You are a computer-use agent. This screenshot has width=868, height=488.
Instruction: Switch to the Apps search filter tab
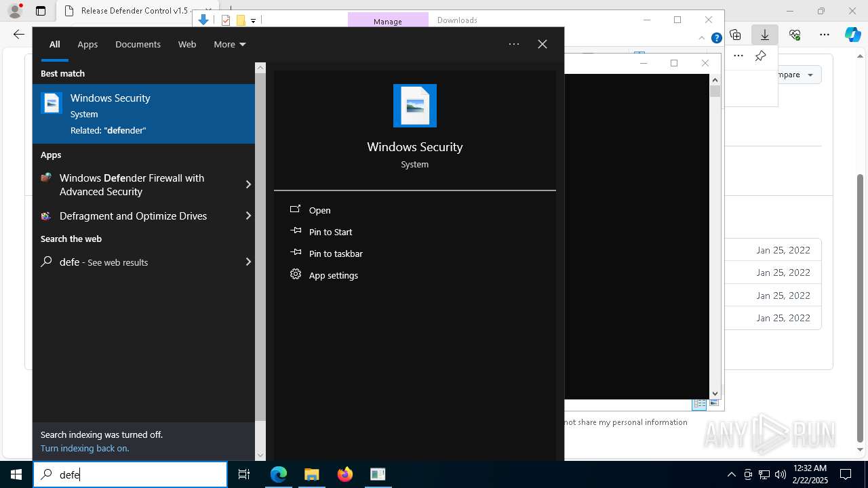[x=87, y=44]
